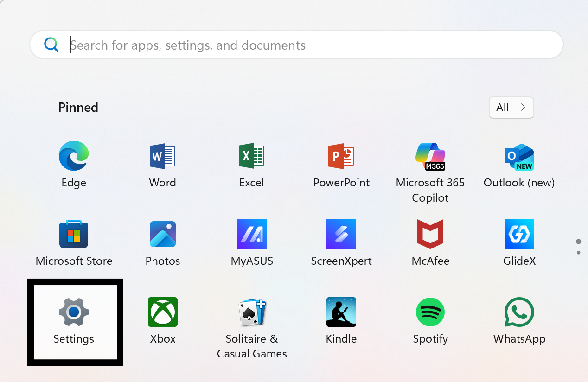This screenshot has height=382, width=588.
Task: Launch the GlideX app
Action: 519,243
